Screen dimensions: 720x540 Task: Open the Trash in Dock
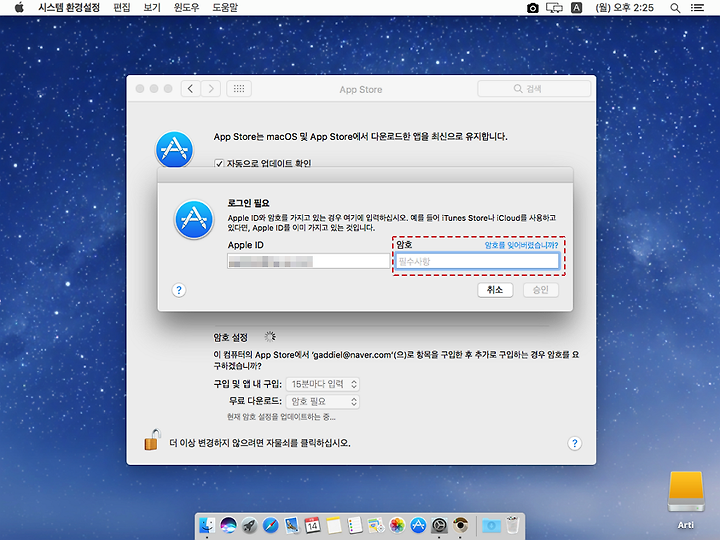pyautogui.click(x=512, y=525)
